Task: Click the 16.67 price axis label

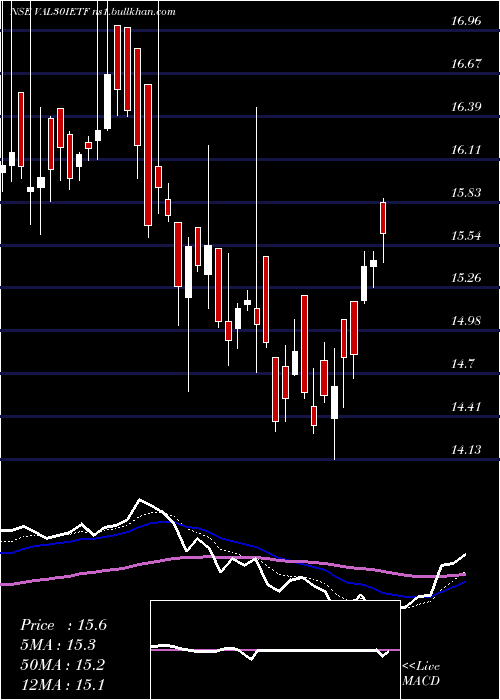Action: point(466,63)
